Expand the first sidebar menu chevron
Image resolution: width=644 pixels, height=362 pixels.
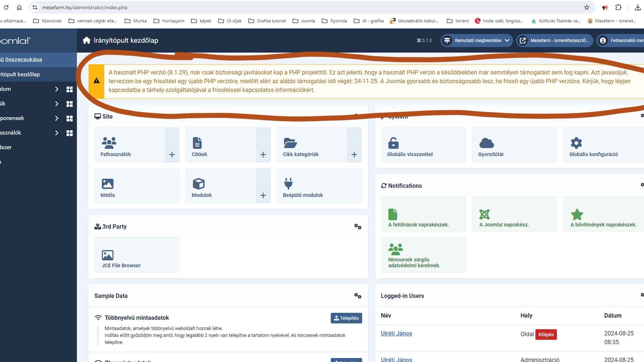pyautogui.click(x=56, y=89)
